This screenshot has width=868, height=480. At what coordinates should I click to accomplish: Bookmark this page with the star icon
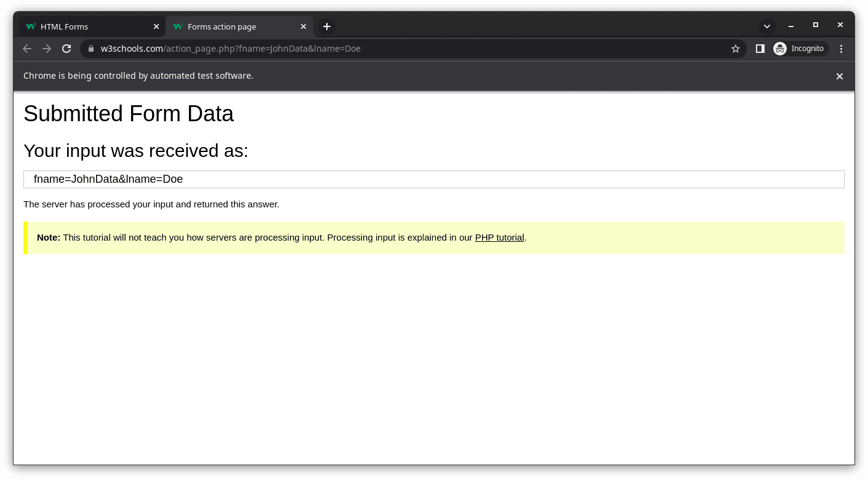point(735,49)
